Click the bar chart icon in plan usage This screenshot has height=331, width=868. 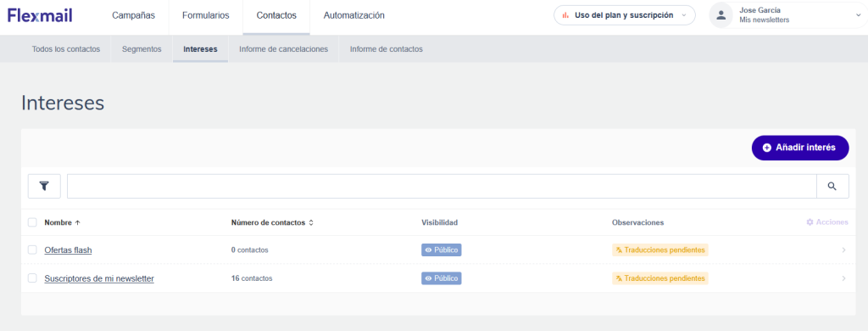[x=565, y=15]
